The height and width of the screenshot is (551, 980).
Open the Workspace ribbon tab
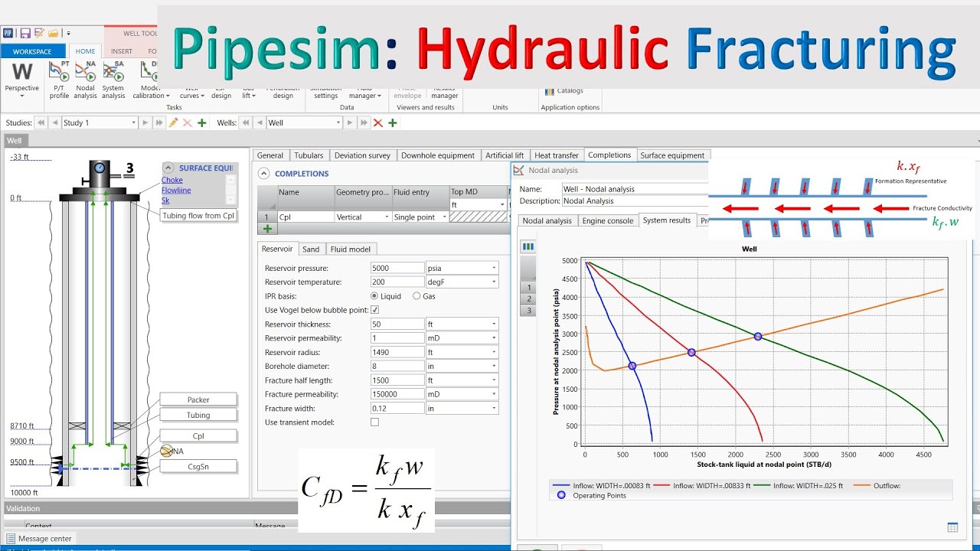[x=32, y=51]
